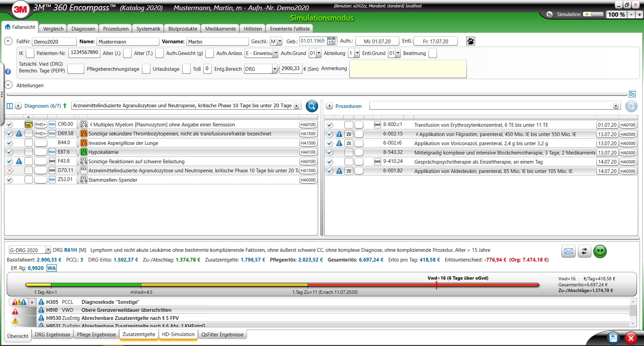Uncheck the 8-800.c1 procedure row checkmark
Image resolution: width=644 pixels, height=346 pixels.
point(330,125)
